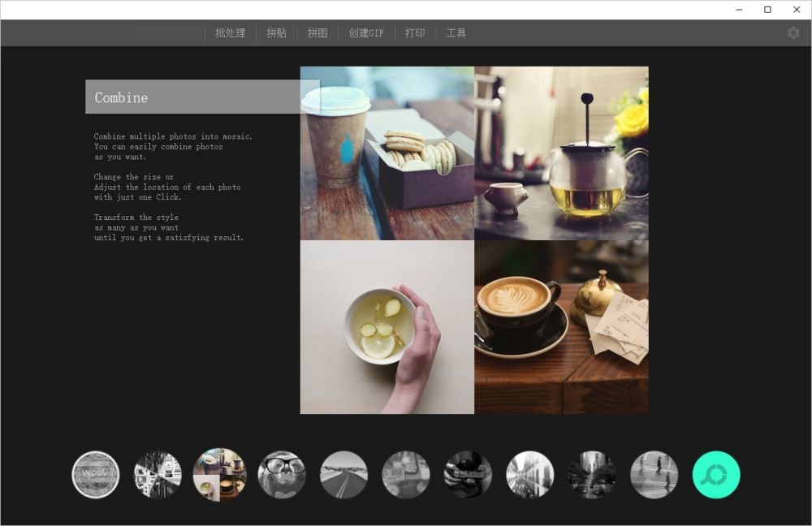Open the 工具 (Tools) tab

pos(456,33)
